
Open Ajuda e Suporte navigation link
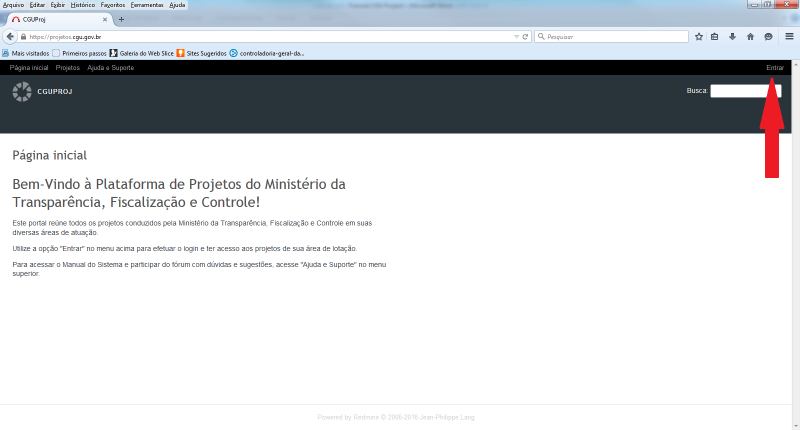click(110, 68)
